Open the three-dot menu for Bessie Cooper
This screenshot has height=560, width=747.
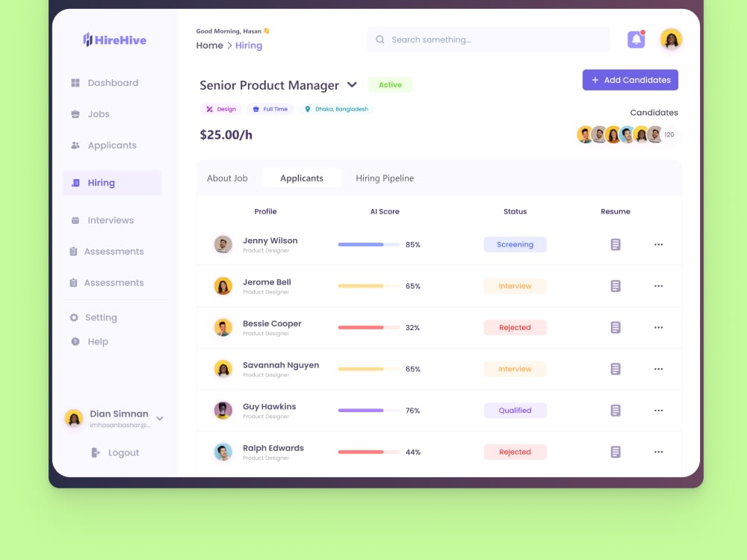[659, 327]
